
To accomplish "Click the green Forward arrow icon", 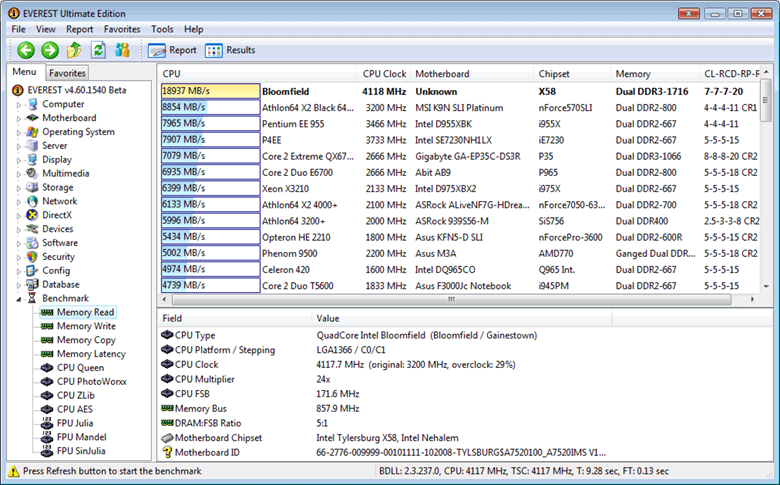I will coord(50,50).
